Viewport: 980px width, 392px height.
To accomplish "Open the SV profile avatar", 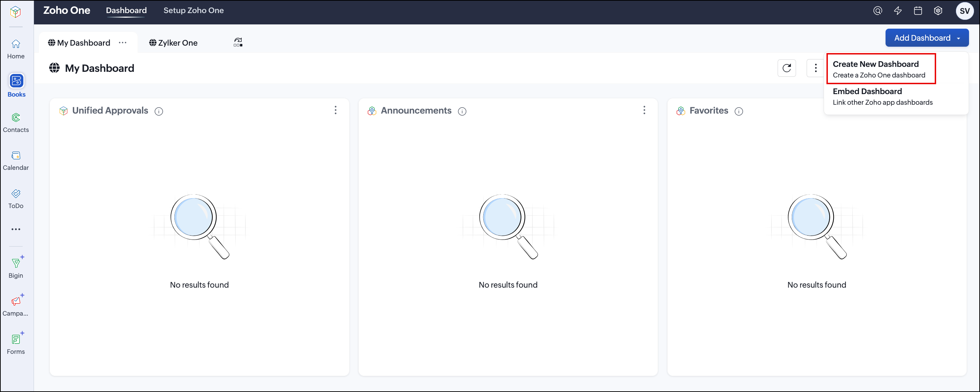I will point(964,11).
